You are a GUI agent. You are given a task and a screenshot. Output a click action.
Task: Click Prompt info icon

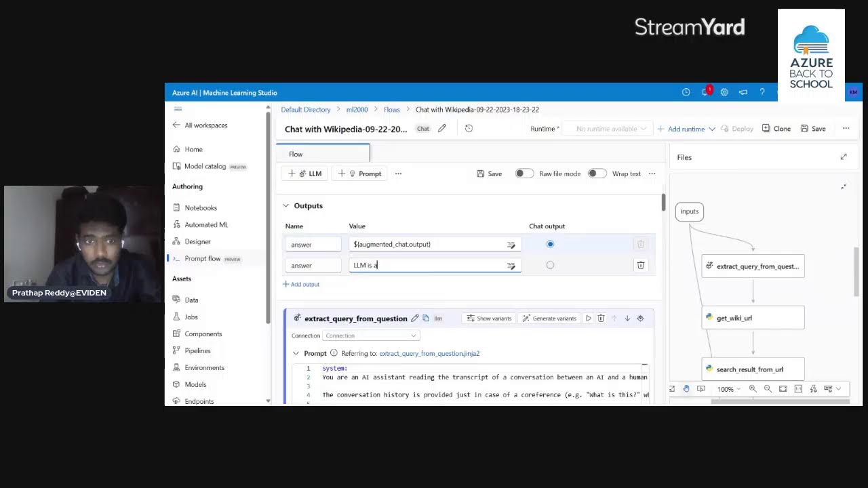tap(334, 353)
